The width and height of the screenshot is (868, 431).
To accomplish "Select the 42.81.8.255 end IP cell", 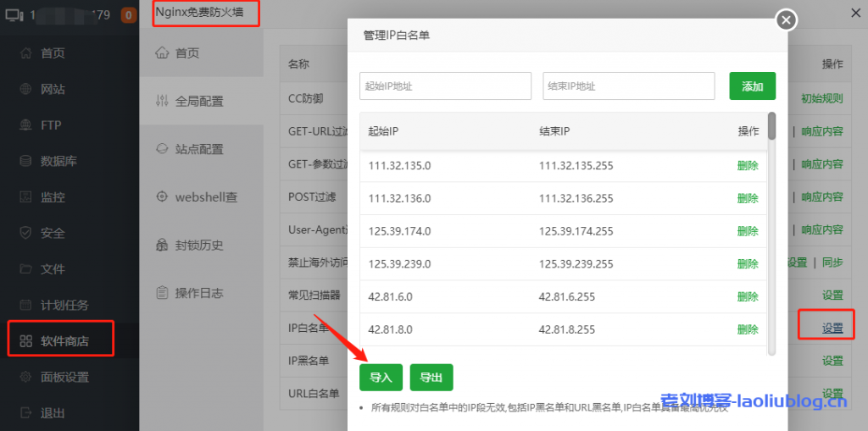I will coord(567,329).
